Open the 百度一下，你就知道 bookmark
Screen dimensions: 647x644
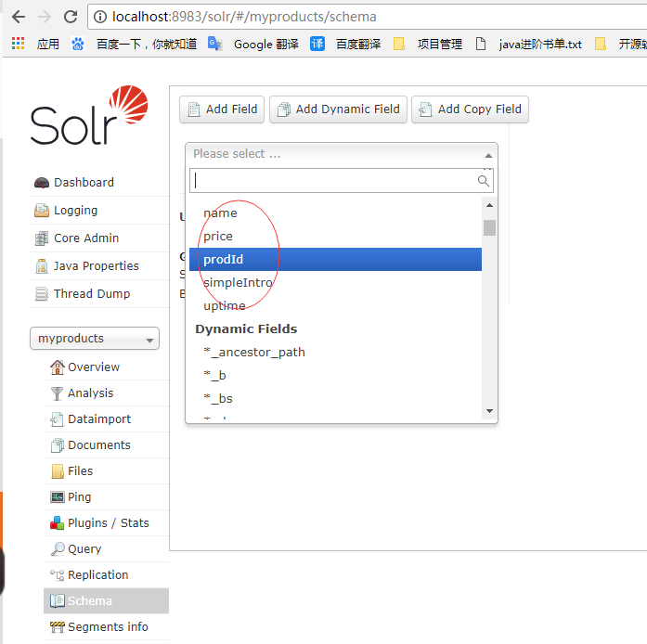point(147,44)
